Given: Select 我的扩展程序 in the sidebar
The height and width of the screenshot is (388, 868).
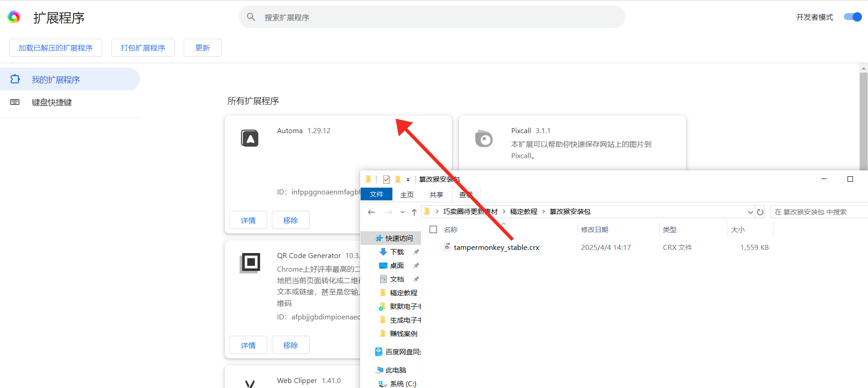Looking at the screenshot, I should (70, 79).
